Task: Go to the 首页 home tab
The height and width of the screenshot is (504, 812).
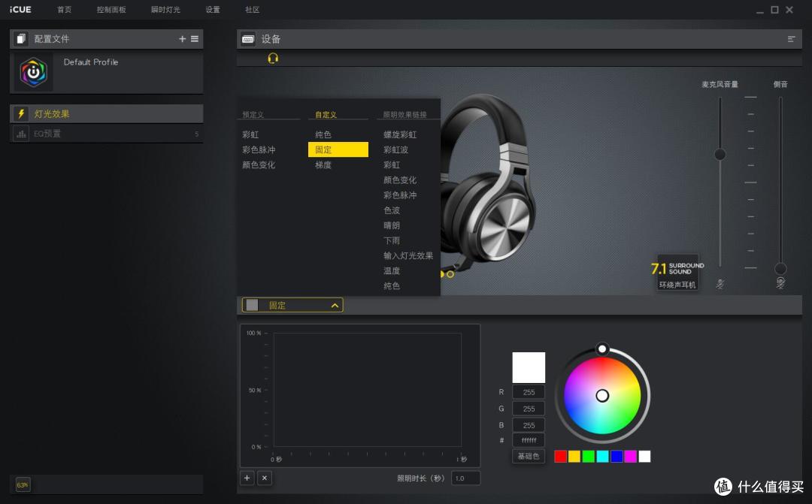Action: pyautogui.click(x=64, y=10)
